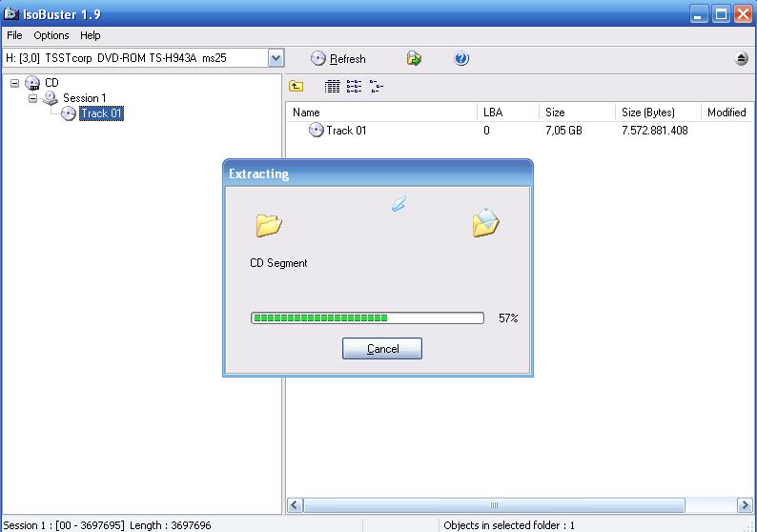Click the green arrow folder toolbar icon
This screenshot has width=757, height=532.
click(414, 59)
